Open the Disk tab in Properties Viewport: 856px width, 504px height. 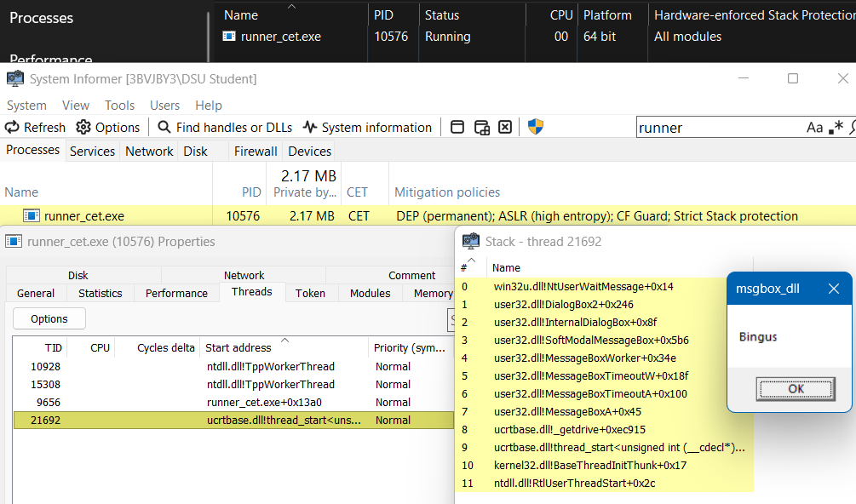pyautogui.click(x=78, y=276)
